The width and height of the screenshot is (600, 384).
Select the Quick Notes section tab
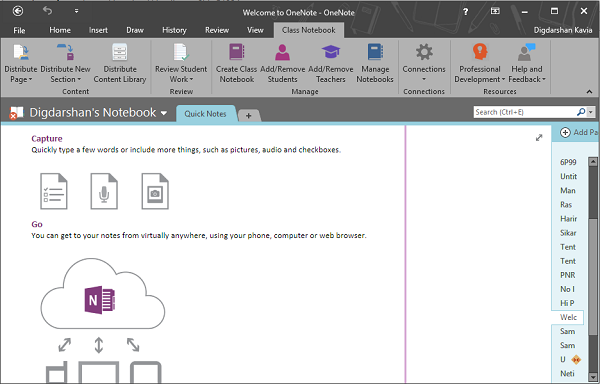(x=205, y=114)
